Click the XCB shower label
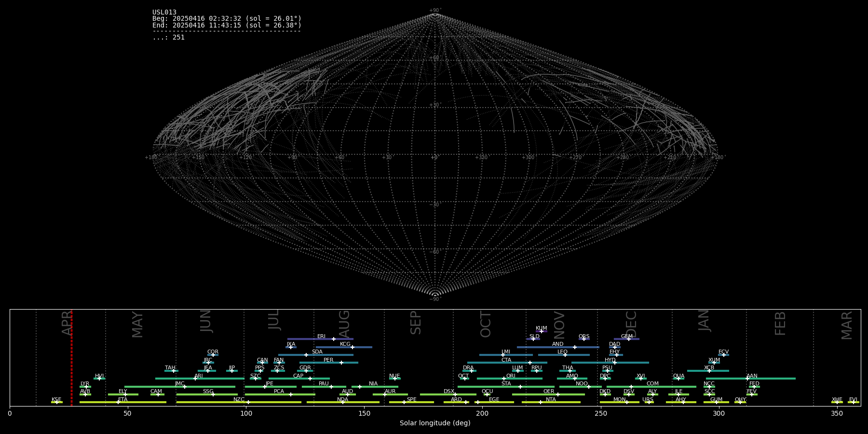The height and width of the screenshot is (434, 868). click(x=709, y=368)
